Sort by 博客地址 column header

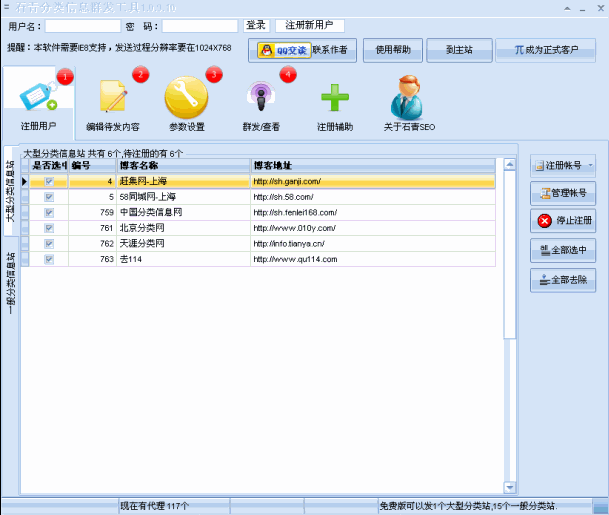pyautogui.click(x=373, y=165)
